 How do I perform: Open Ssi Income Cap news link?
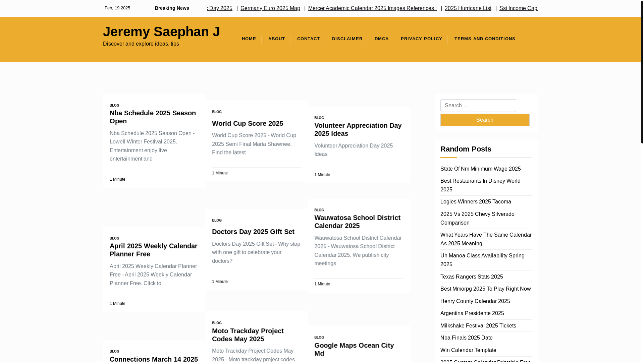pos(518,8)
